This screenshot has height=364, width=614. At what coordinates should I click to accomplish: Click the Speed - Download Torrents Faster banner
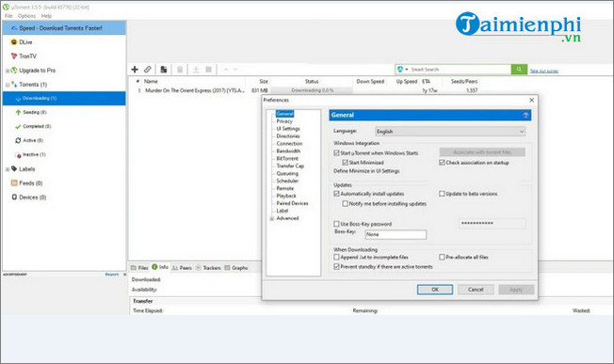pyautogui.click(x=64, y=28)
